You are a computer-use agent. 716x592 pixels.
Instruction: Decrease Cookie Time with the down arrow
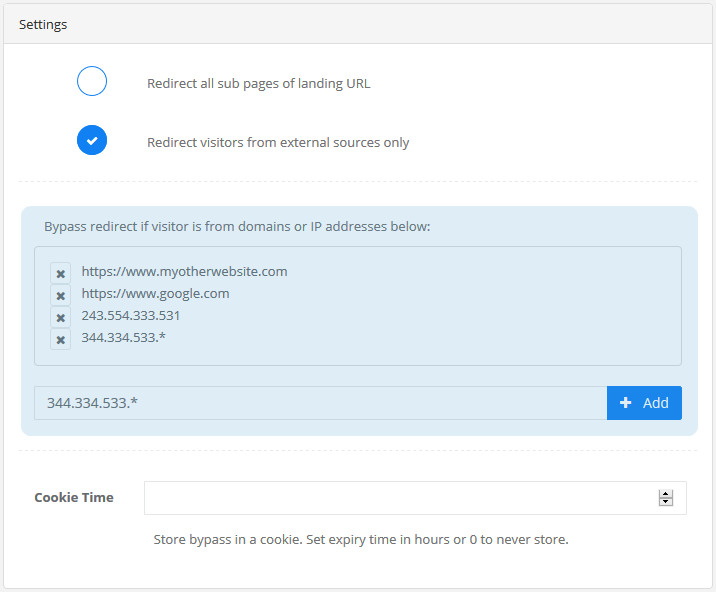point(666,502)
